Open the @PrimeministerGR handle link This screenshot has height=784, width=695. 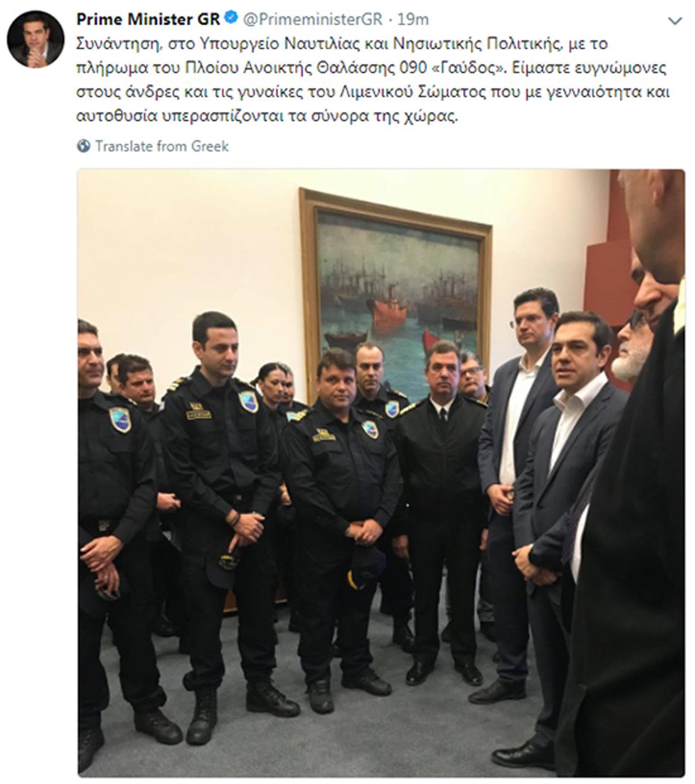coord(313,20)
